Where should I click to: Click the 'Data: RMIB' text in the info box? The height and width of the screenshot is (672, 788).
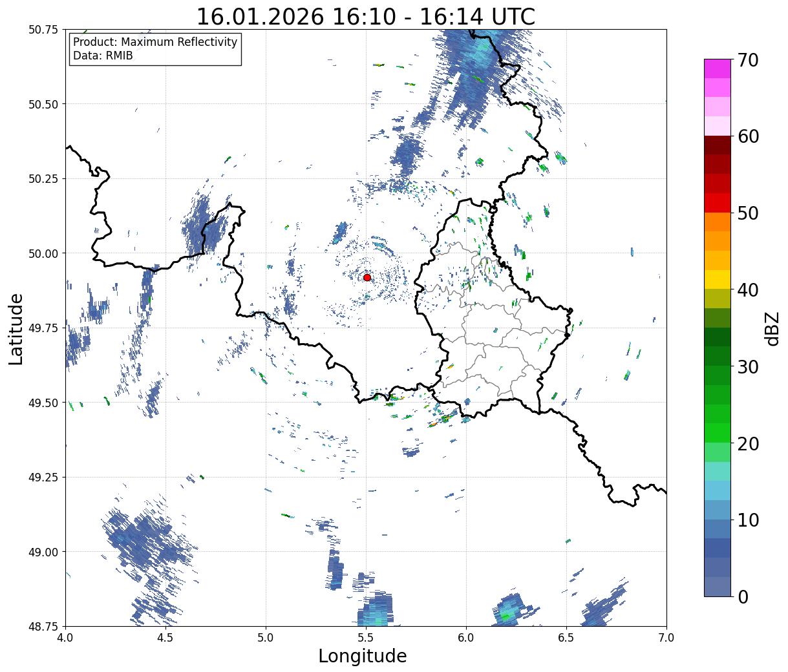point(103,56)
